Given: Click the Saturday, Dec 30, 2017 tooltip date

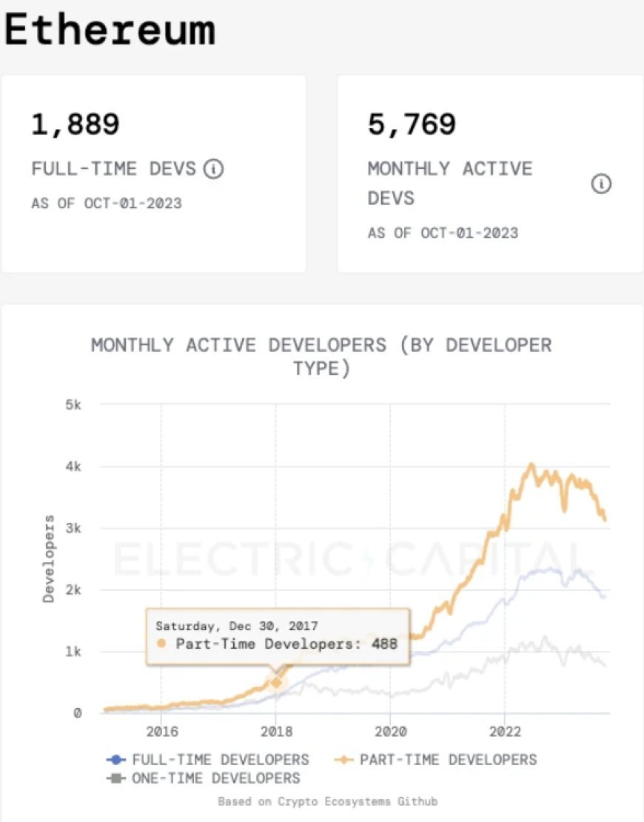Looking at the screenshot, I should 237,626.
